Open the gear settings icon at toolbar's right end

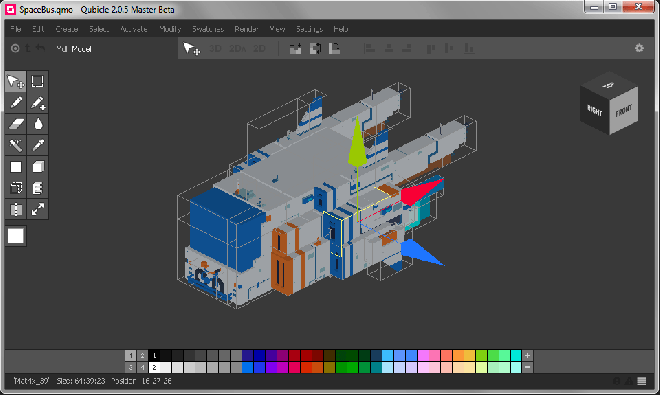(639, 48)
